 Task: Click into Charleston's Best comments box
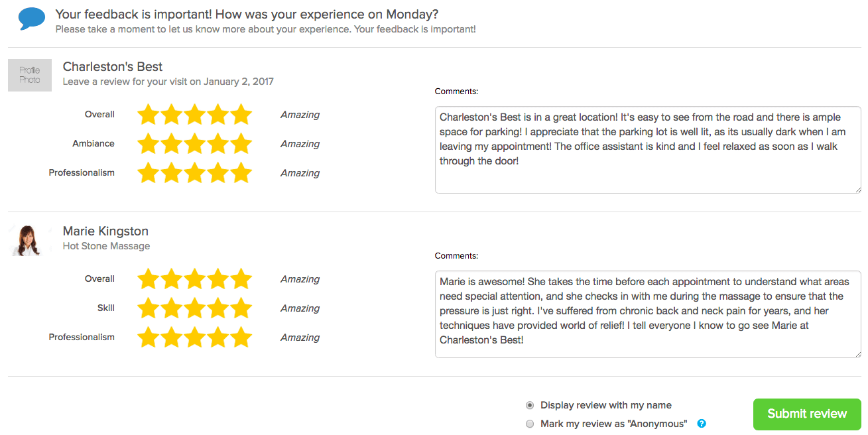pyautogui.click(x=647, y=149)
